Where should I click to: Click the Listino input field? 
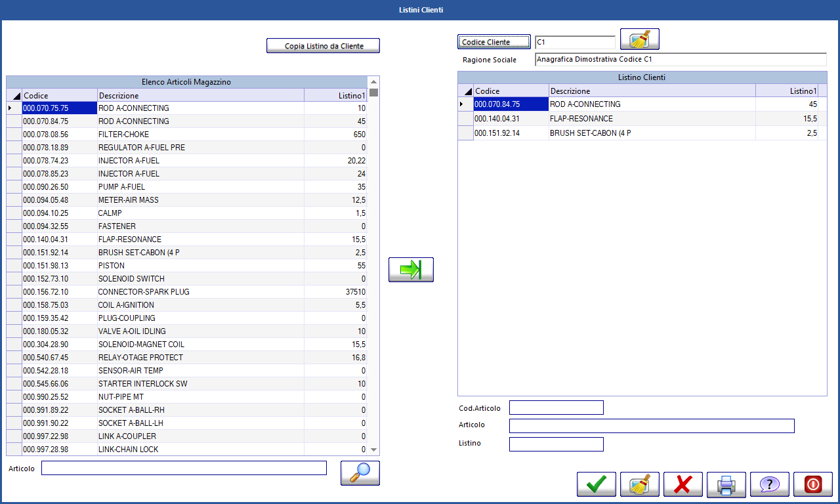[556, 444]
